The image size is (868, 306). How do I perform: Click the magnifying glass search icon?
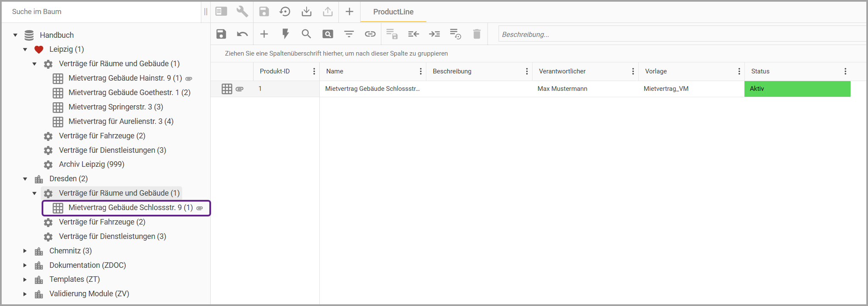[x=306, y=34]
